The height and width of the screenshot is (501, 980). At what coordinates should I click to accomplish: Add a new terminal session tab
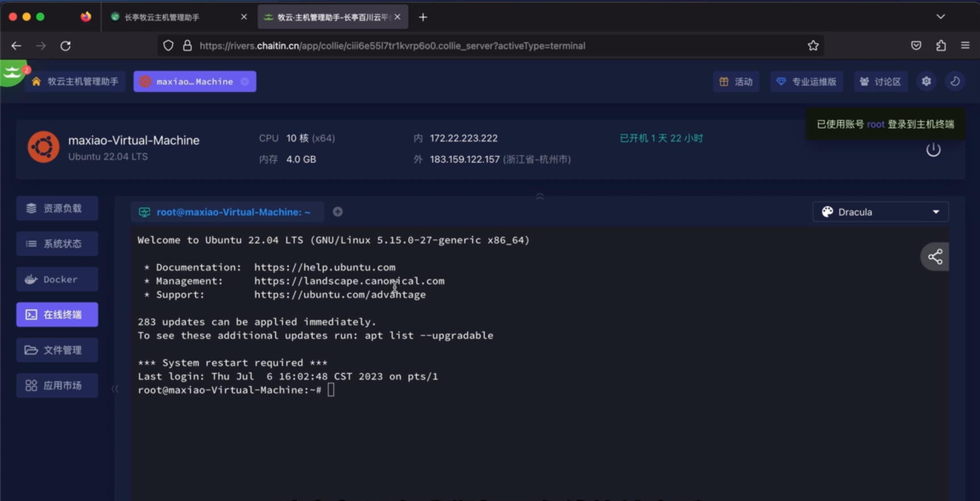pos(337,212)
